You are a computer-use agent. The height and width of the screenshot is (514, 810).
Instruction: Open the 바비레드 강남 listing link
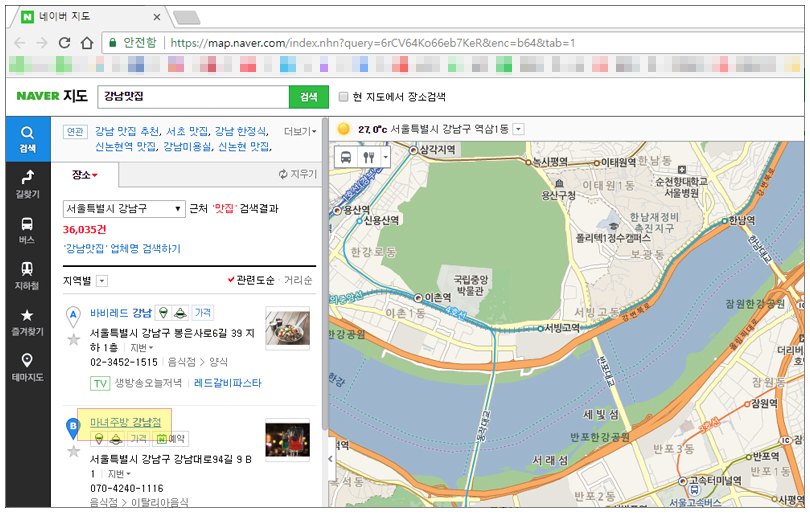point(121,313)
